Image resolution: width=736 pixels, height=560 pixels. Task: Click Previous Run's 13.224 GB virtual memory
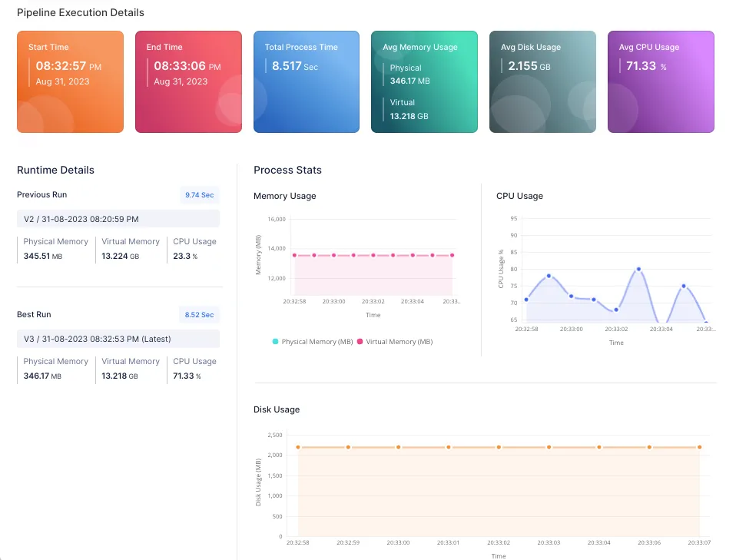120,256
